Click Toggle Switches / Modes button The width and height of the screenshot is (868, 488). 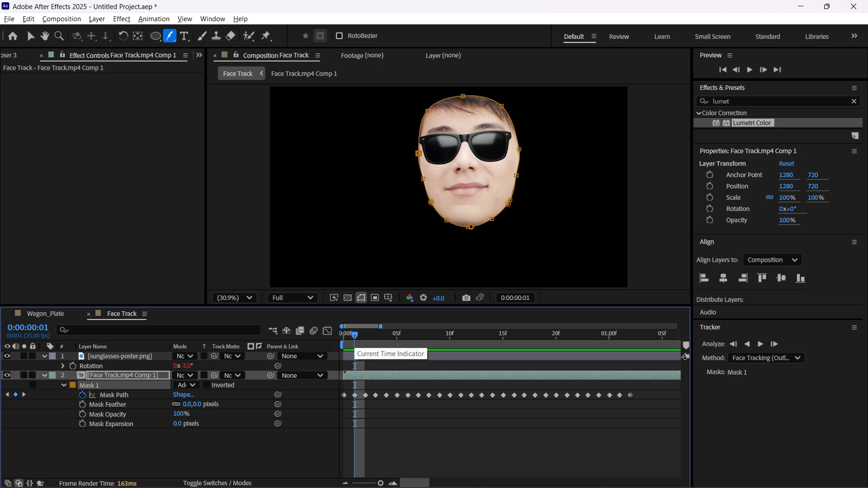[x=217, y=483]
